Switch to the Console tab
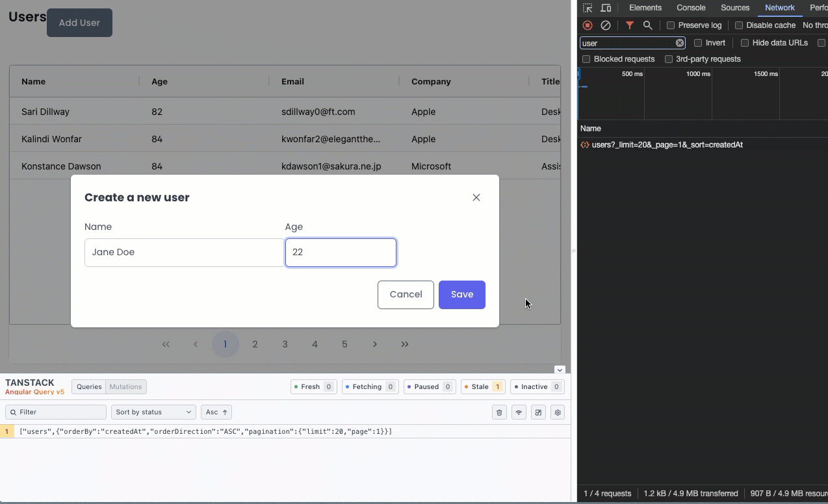 (691, 8)
